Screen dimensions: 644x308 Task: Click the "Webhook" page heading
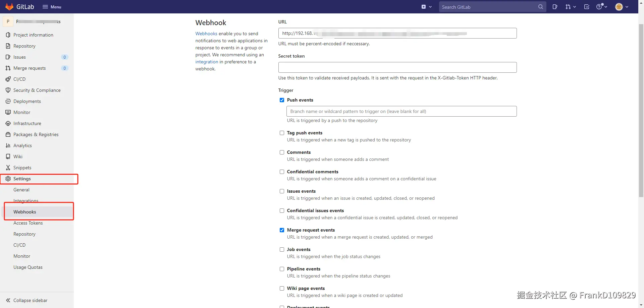pos(211,22)
